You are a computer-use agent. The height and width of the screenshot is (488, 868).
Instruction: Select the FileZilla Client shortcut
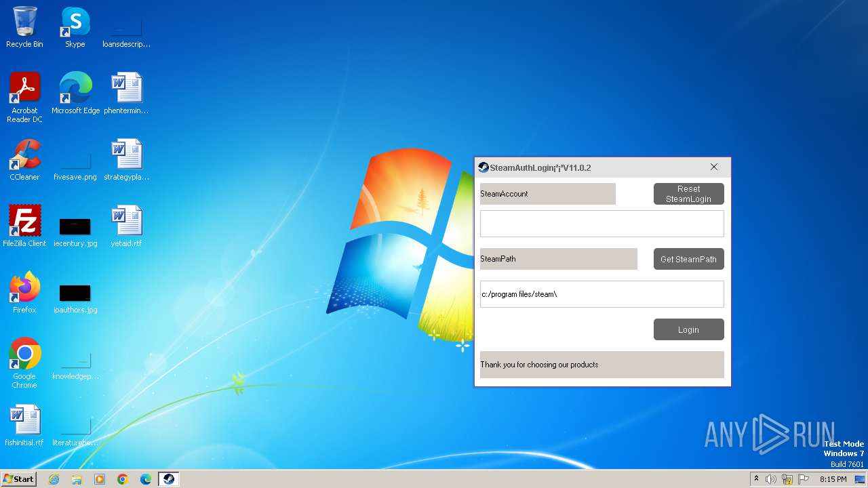[24, 227]
